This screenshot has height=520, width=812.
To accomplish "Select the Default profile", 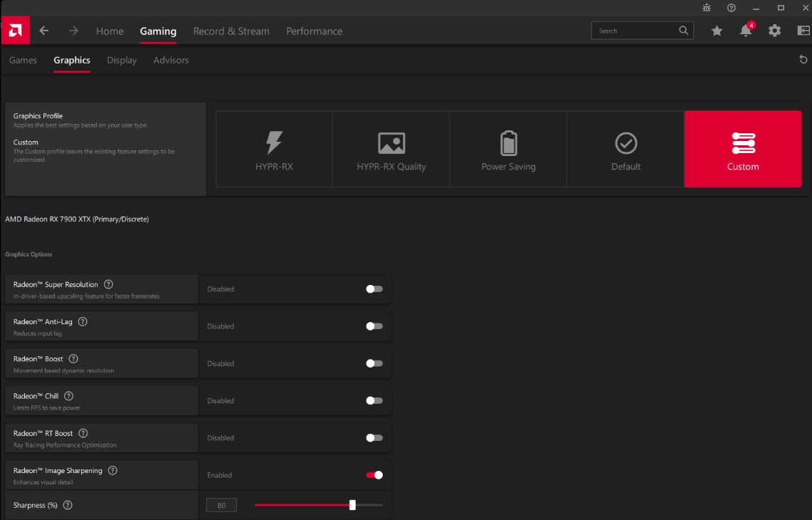I will [626, 149].
